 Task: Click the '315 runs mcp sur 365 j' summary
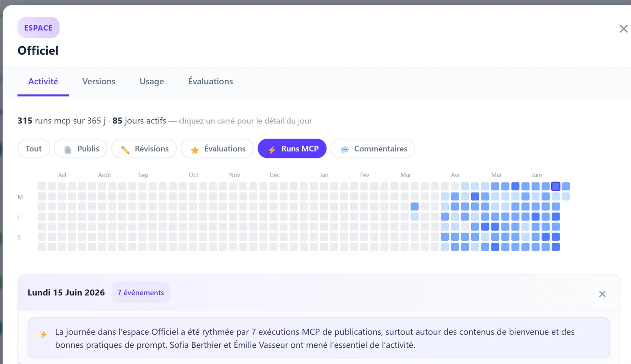(62, 121)
